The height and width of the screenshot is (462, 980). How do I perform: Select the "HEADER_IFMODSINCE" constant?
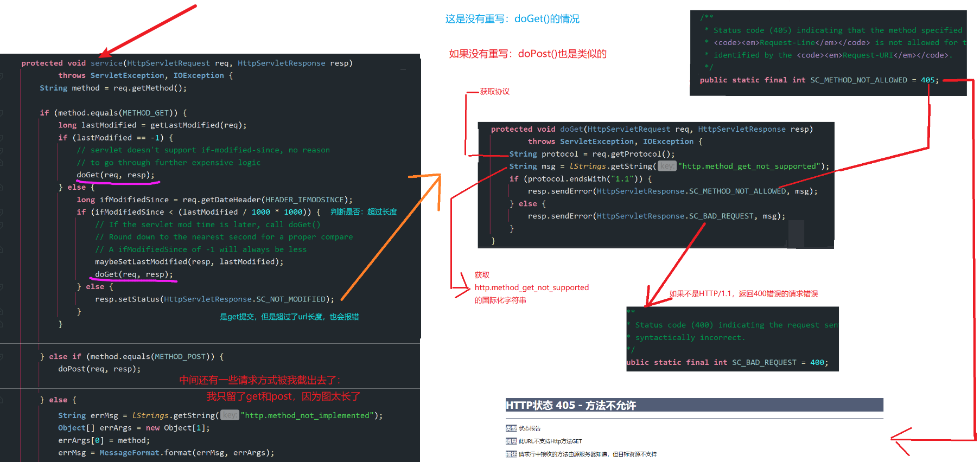click(x=304, y=200)
